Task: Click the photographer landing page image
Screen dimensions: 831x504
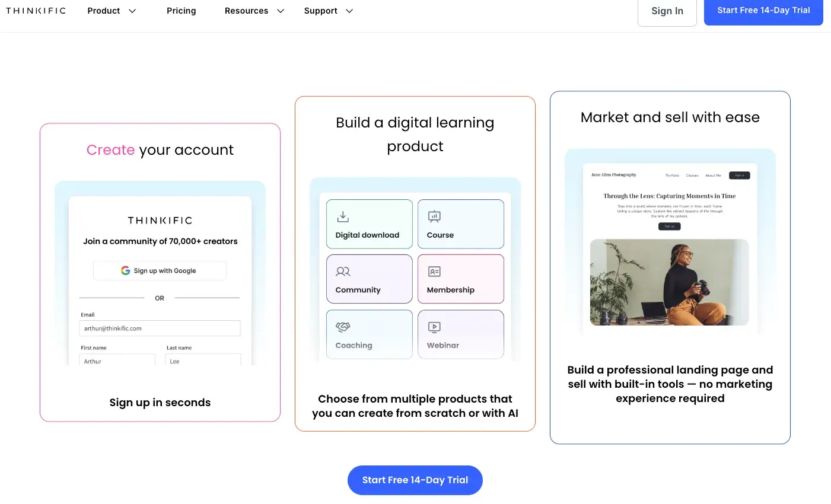Action: pyautogui.click(x=669, y=282)
